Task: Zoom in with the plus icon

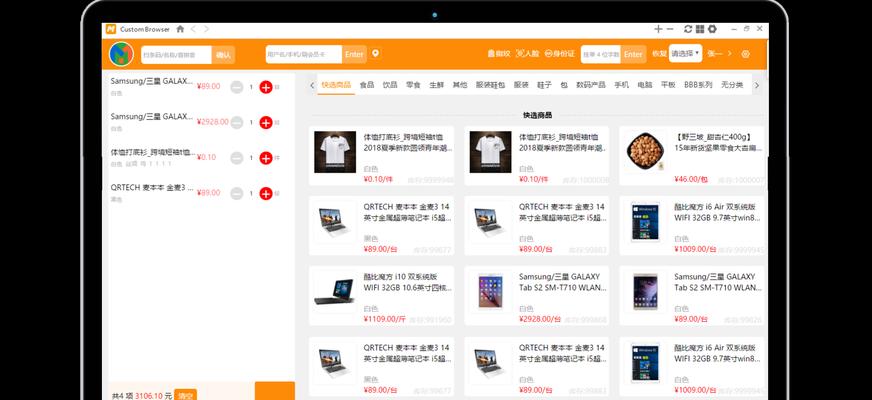Action: point(658,29)
